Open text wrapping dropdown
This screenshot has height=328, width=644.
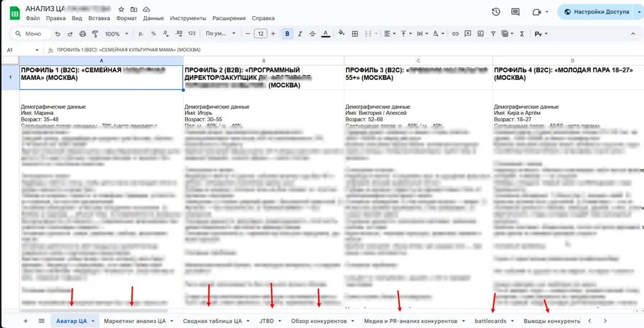pyautogui.click(x=422, y=34)
